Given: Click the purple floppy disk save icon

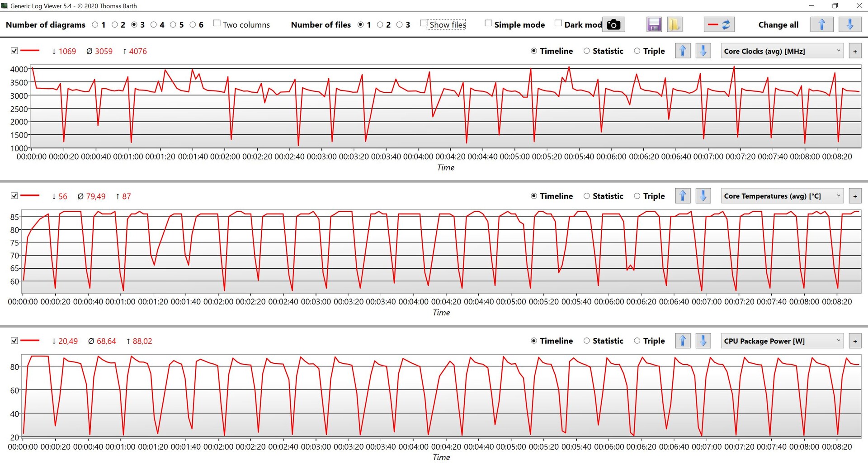Looking at the screenshot, I should pos(654,24).
